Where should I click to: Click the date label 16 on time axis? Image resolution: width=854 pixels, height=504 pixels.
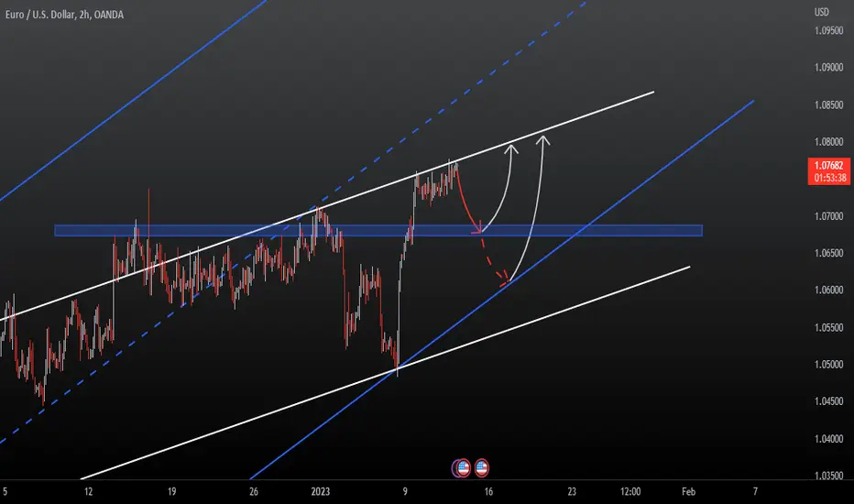488,491
